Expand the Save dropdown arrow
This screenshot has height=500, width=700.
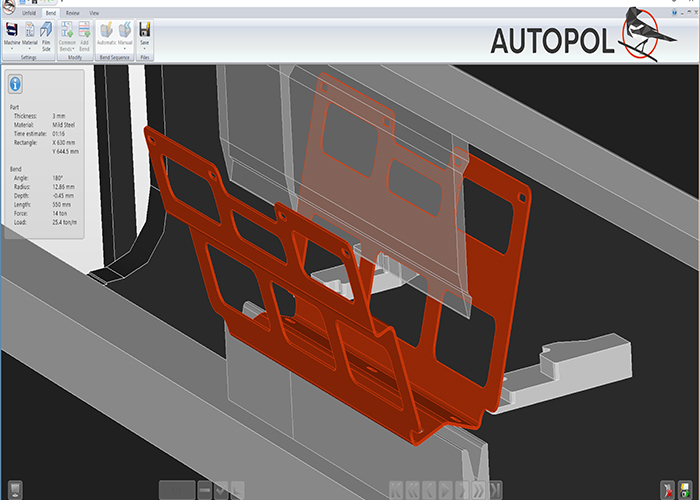point(145,48)
